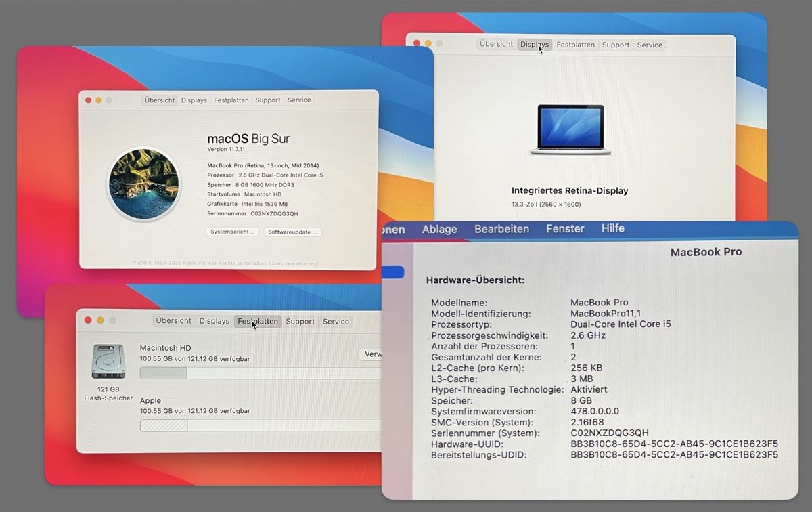Screen dimensions: 812x512
Task: Click the Hardware-Übersicht heading
Action: (475, 280)
